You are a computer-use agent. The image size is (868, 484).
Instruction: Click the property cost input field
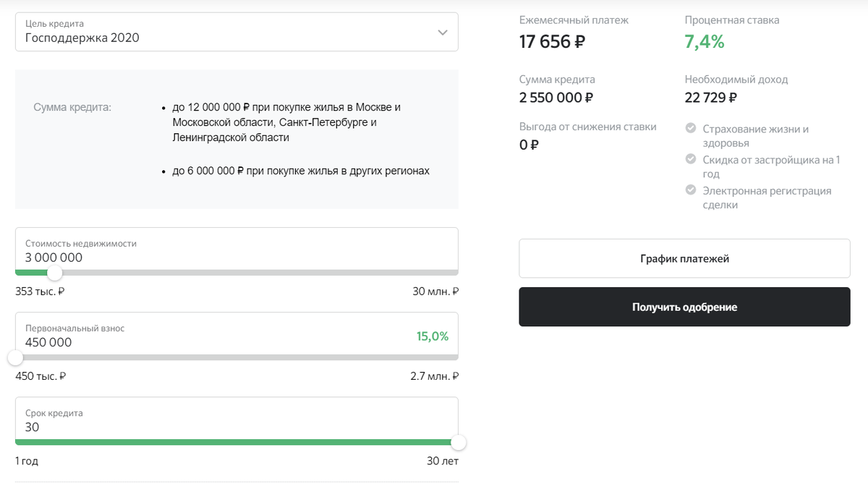(217, 258)
